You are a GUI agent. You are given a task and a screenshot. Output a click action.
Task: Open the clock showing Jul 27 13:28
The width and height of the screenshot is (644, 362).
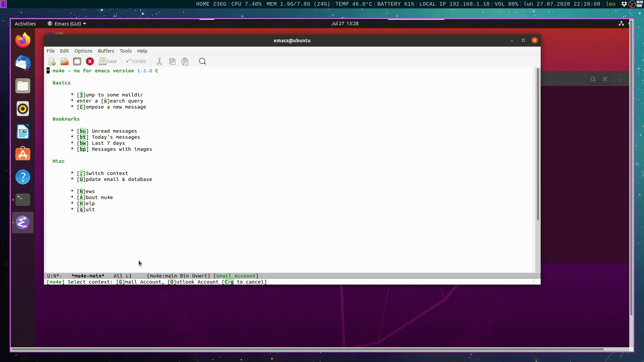[x=345, y=23]
